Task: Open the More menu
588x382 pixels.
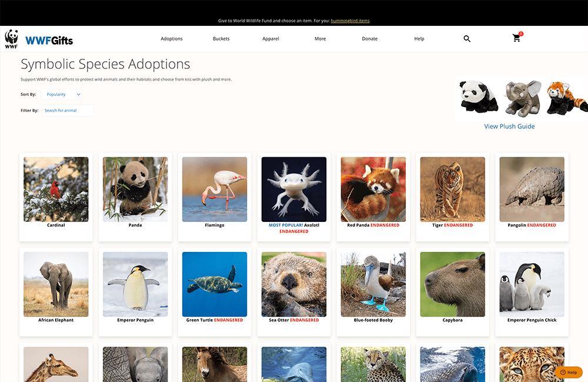Action: pos(320,38)
